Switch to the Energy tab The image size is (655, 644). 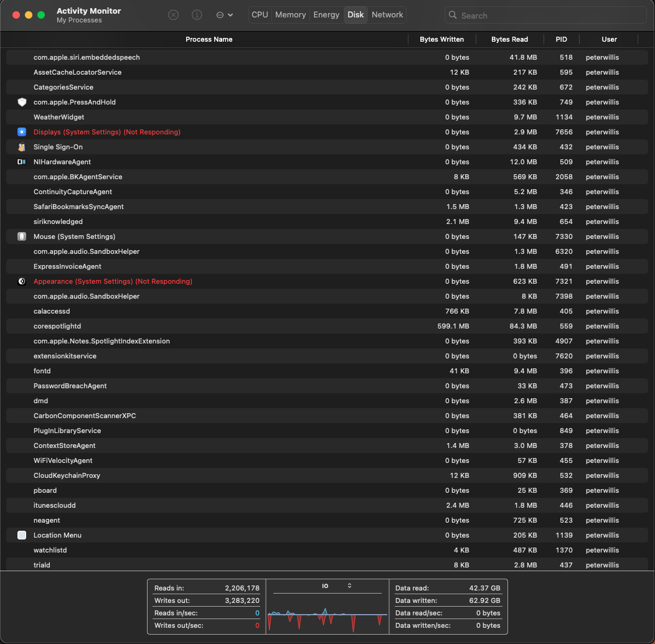click(326, 14)
